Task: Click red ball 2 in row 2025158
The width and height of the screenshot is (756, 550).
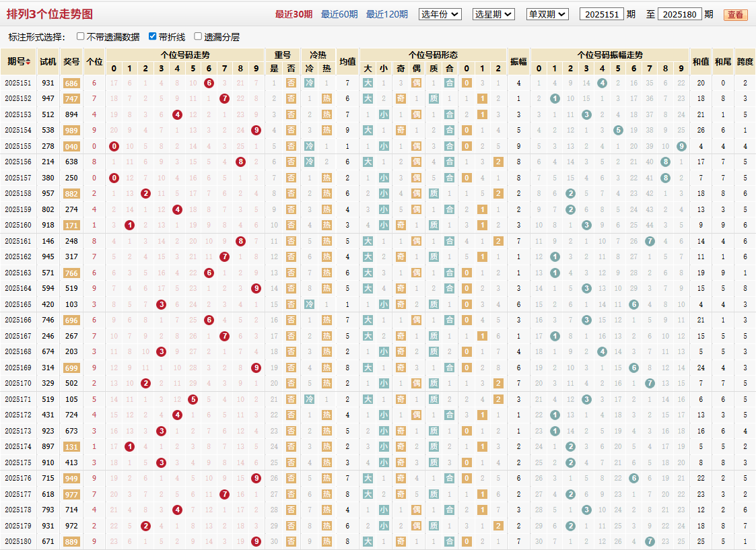Action: coord(145,193)
